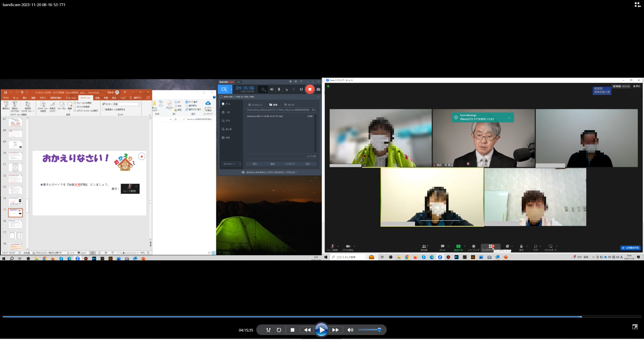Click Bandicam 削除 button
644x340 pixels.
click(x=308, y=164)
